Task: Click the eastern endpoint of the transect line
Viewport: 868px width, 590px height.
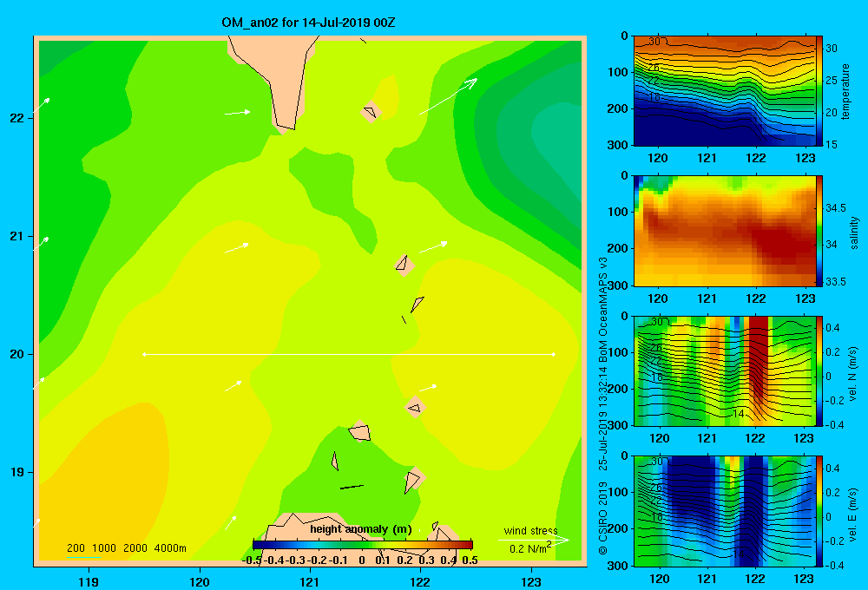Action: (554, 354)
